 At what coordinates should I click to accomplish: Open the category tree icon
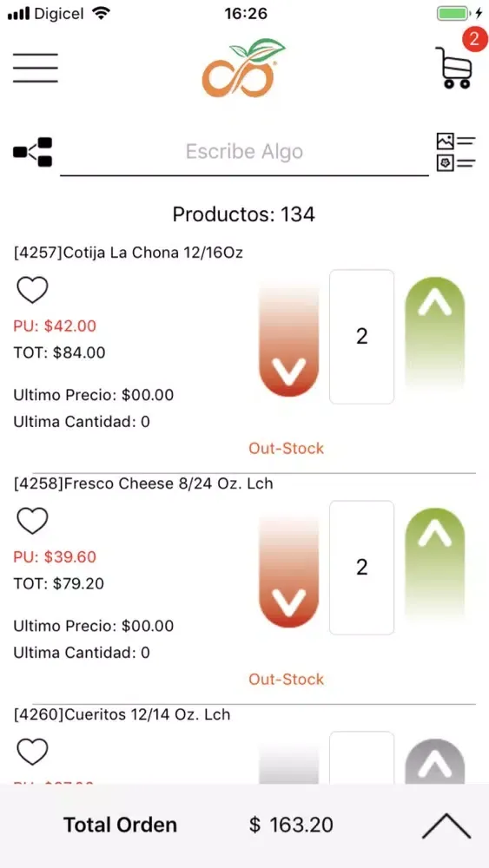click(x=33, y=152)
